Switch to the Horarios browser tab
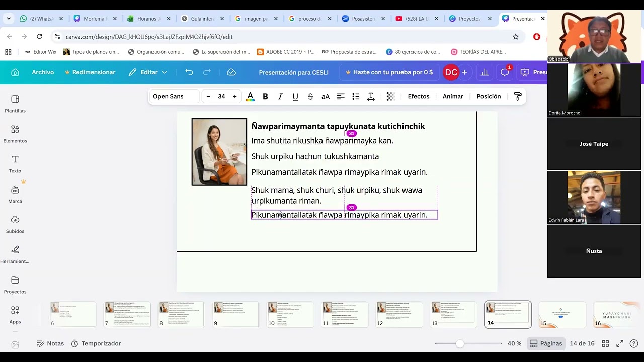Image resolution: width=644 pixels, height=362 pixels. point(148,19)
